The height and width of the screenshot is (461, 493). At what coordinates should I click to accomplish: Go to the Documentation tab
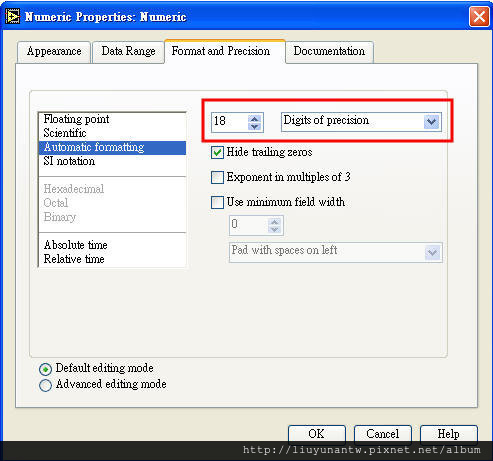tap(329, 52)
